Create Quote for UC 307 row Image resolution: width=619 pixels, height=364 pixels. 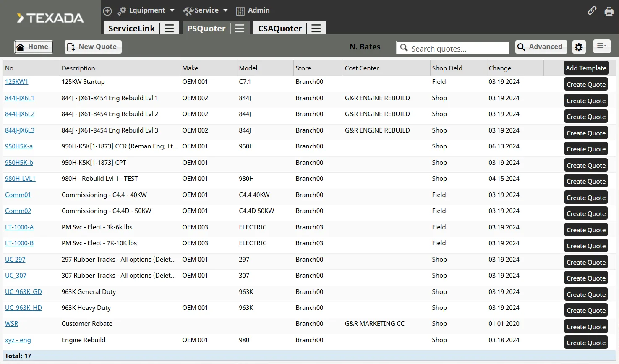586,278
